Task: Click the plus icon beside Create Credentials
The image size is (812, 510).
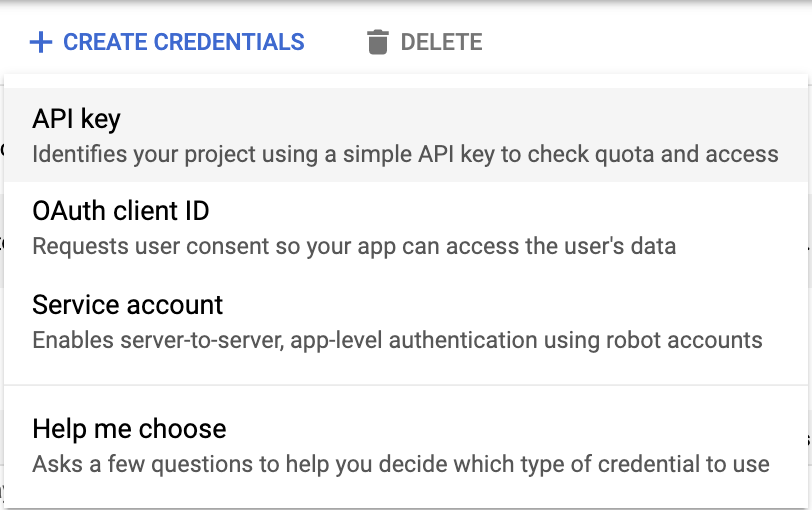Action: click(40, 43)
